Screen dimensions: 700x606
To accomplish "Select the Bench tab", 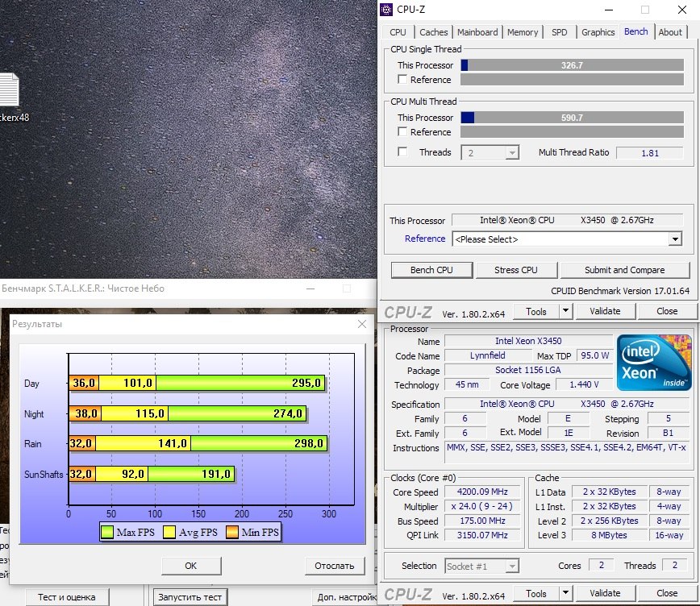I will 635,31.
